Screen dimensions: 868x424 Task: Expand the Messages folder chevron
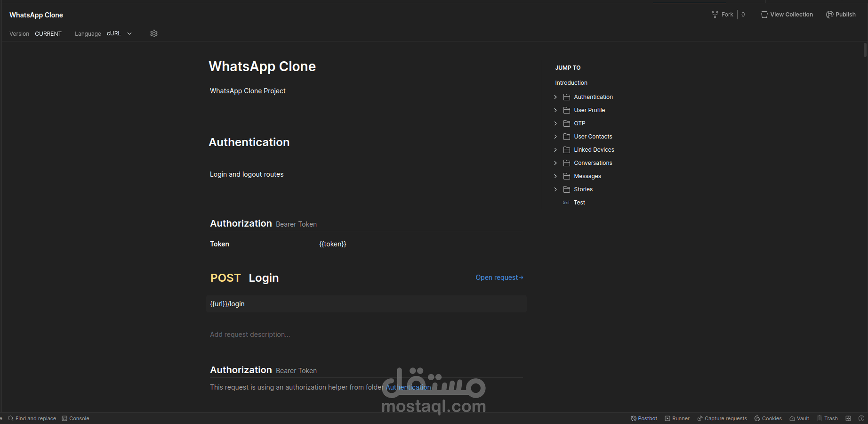point(555,176)
